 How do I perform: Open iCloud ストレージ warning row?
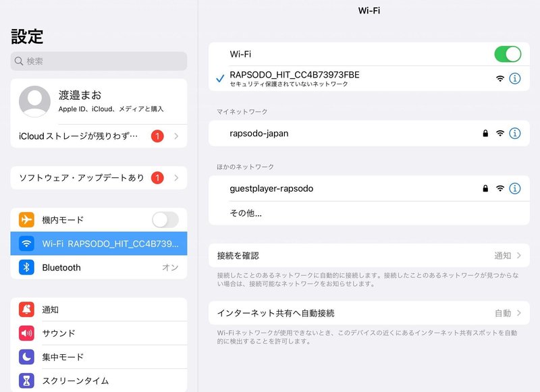click(99, 136)
